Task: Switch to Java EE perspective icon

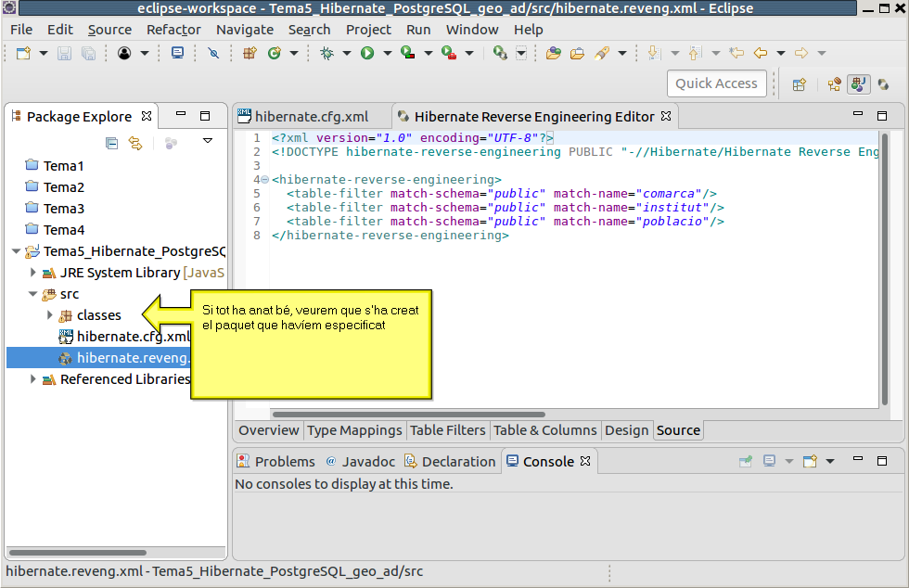Action: pyautogui.click(x=835, y=84)
